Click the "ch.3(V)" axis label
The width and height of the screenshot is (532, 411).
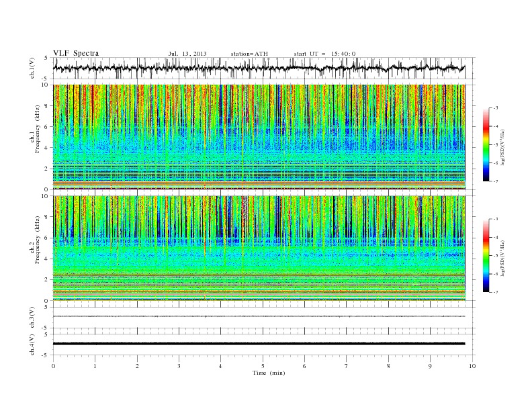[x=32, y=318]
